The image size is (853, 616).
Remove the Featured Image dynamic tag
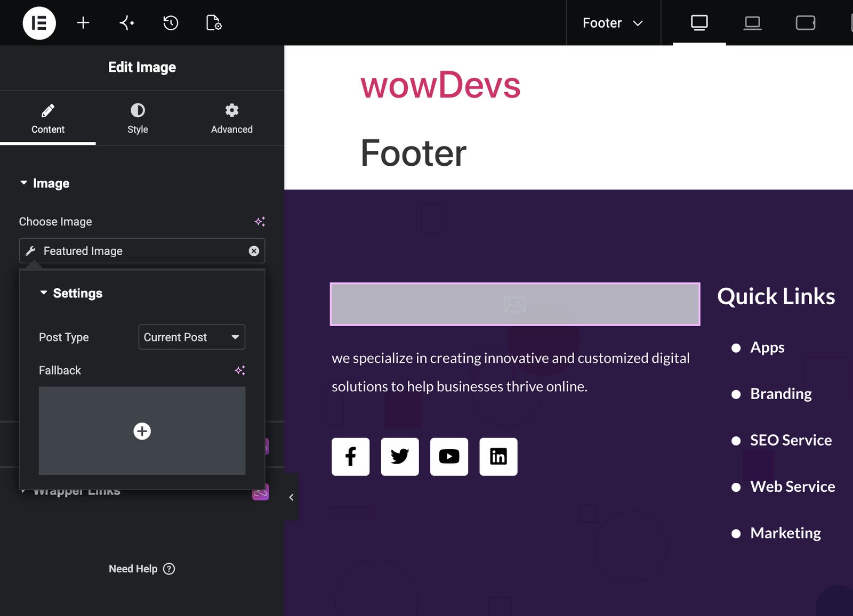click(254, 251)
